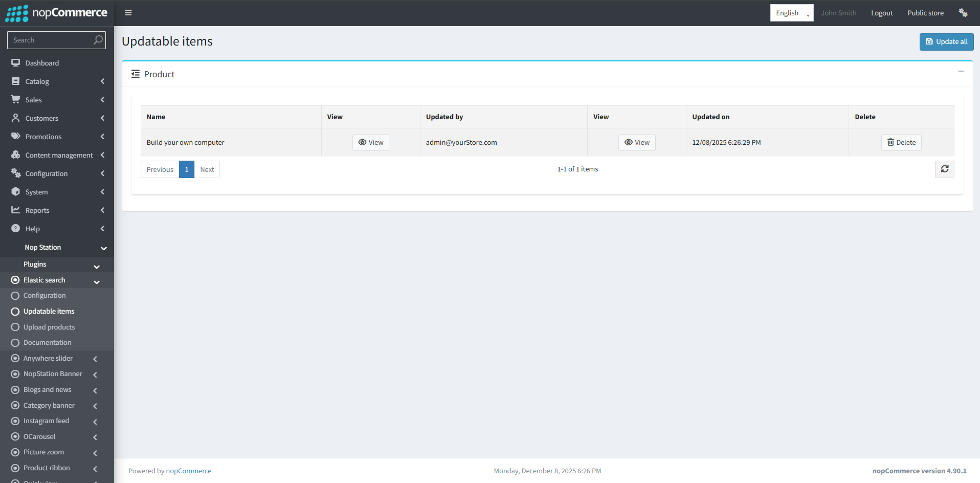View the Build your own computer product
The height and width of the screenshot is (483, 980).
(x=370, y=143)
